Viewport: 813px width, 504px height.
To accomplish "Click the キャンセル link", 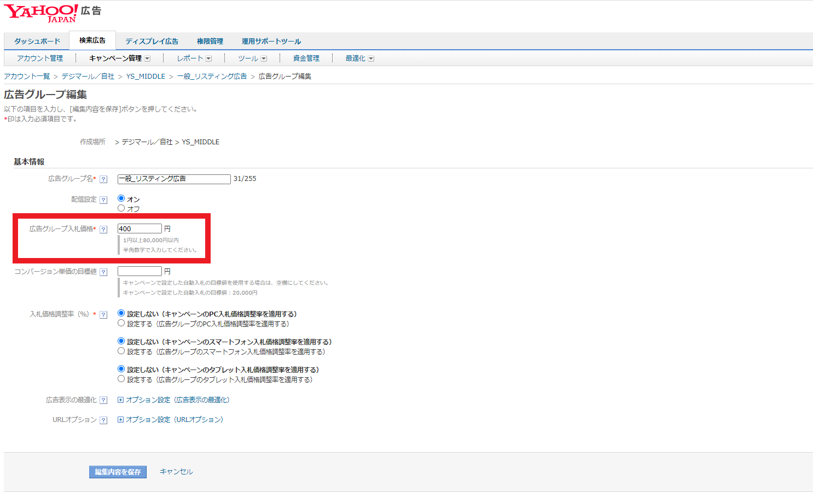I will click(x=176, y=472).
